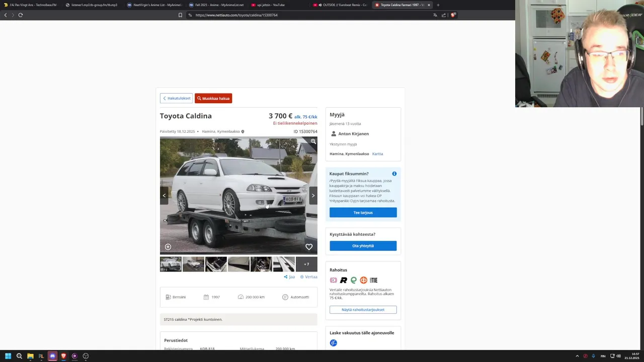Open Discord from the taskbar
Viewport: 644px width, 362px height.
click(x=52, y=356)
